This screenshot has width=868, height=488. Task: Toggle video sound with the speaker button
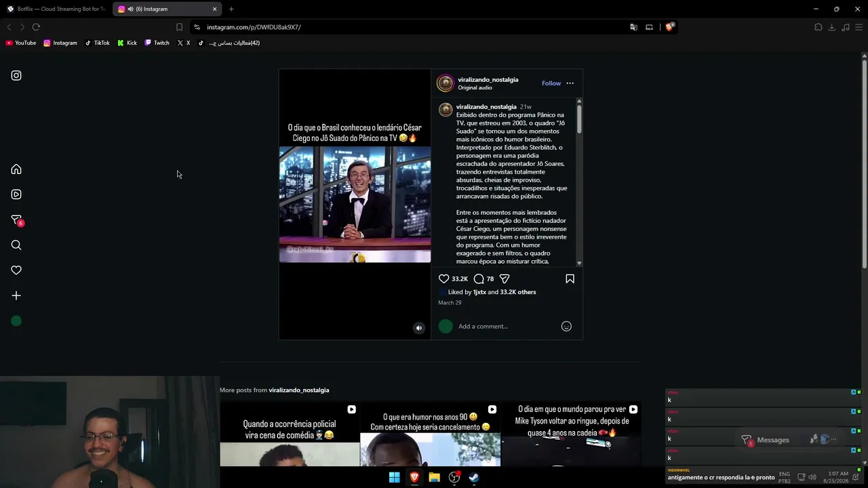(418, 328)
